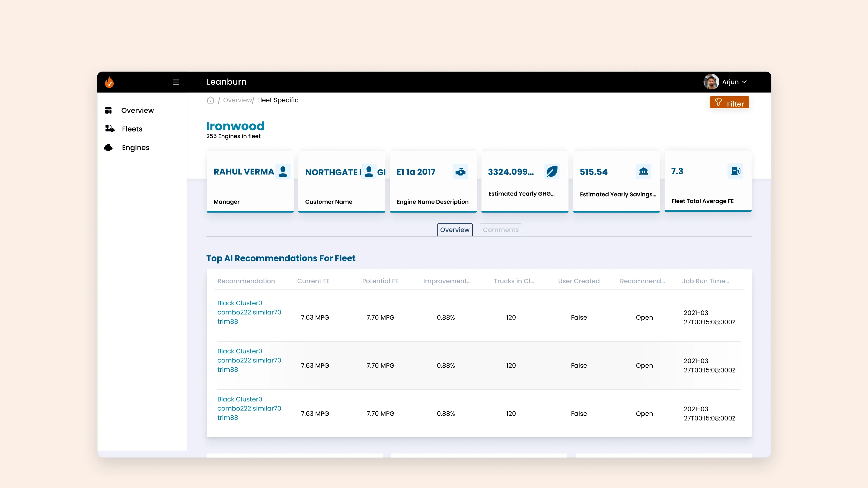Screen dimensions: 868x488
Task: Click the Leanburn title in header
Action: click(226, 82)
